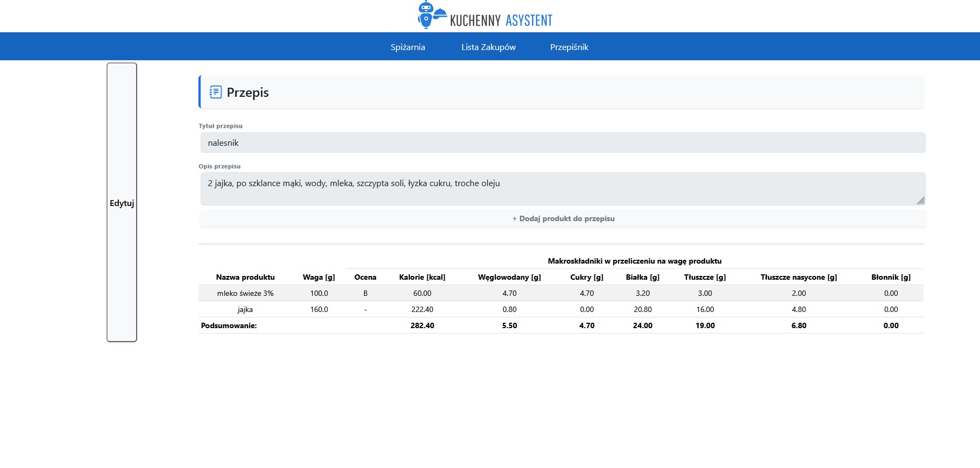The width and height of the screenshot is (980, 468).
Task: Click protein '20.80' in jajka row
Action: 643,309
